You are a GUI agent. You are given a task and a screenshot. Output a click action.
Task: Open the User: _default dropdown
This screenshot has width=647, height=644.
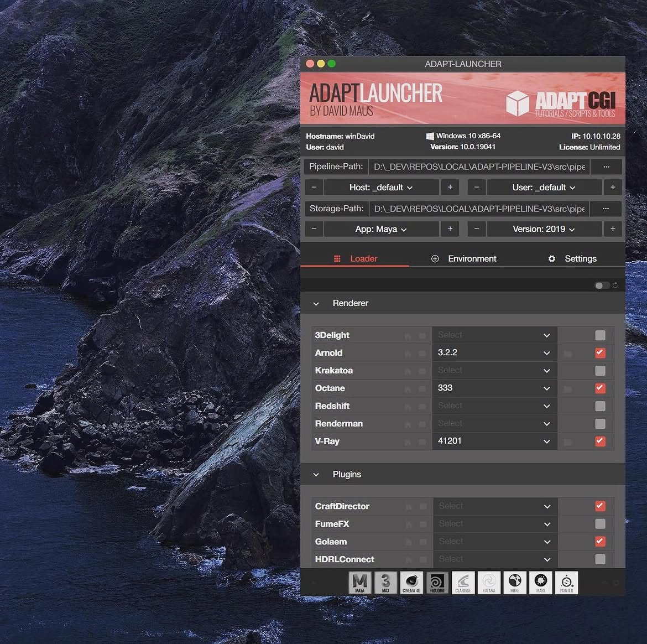click(544, 188)
